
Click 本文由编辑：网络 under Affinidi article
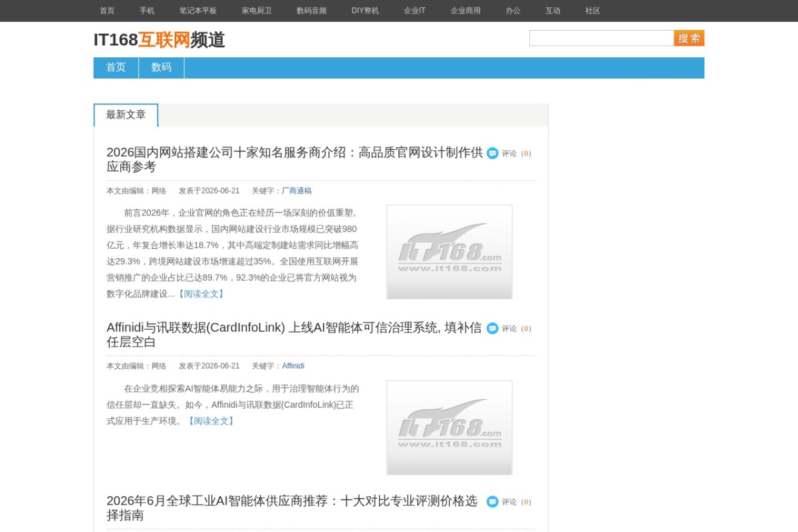click(136, 366)
